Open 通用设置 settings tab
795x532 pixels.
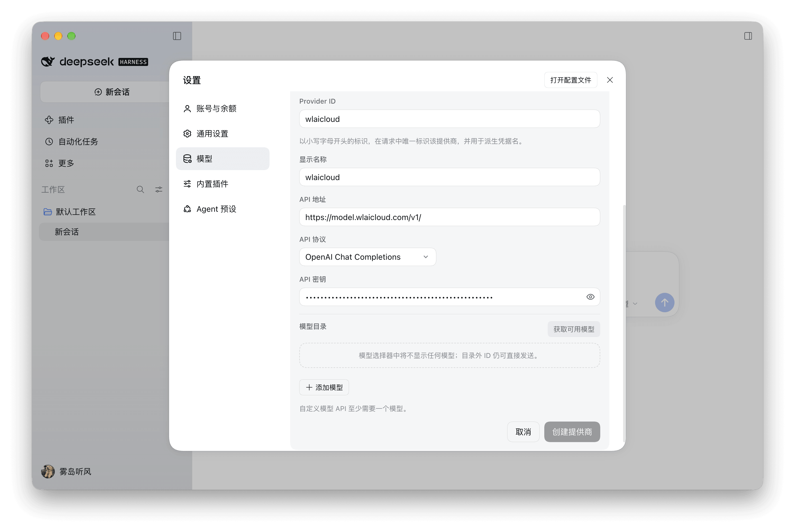coord(223,134)
